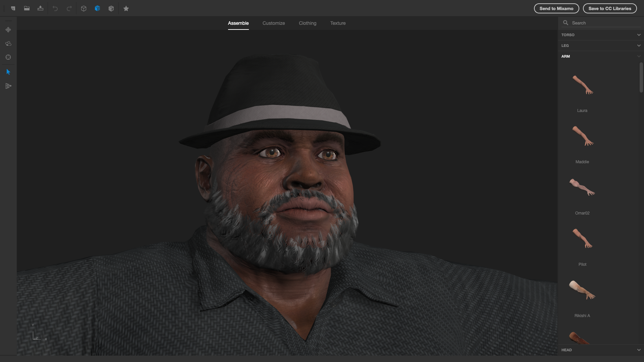Click Save to CC Libraries
Screen dimensions: 644x362
(x=610, y=8)
